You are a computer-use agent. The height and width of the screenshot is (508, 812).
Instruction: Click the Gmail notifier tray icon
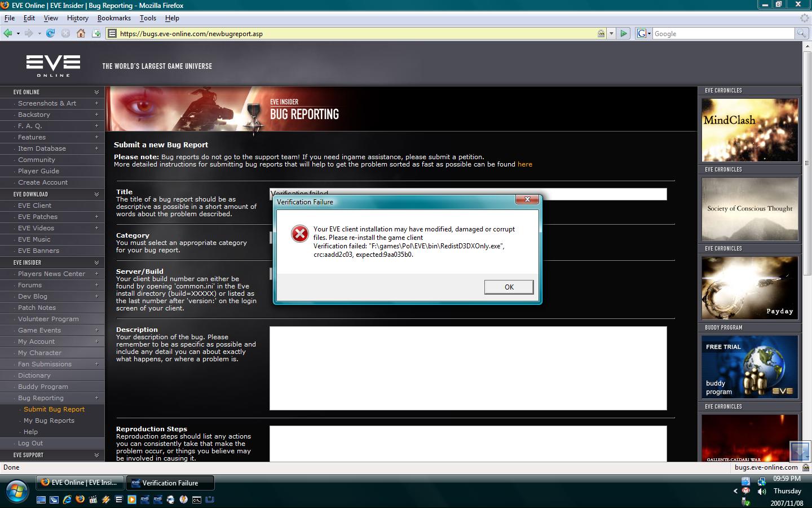point(745,491)
